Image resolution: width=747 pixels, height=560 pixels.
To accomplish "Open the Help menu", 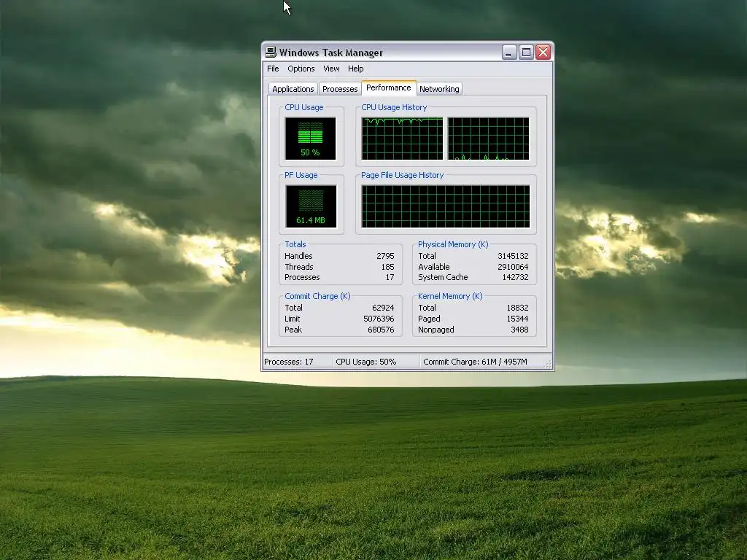I will click(x=355, y=69).
